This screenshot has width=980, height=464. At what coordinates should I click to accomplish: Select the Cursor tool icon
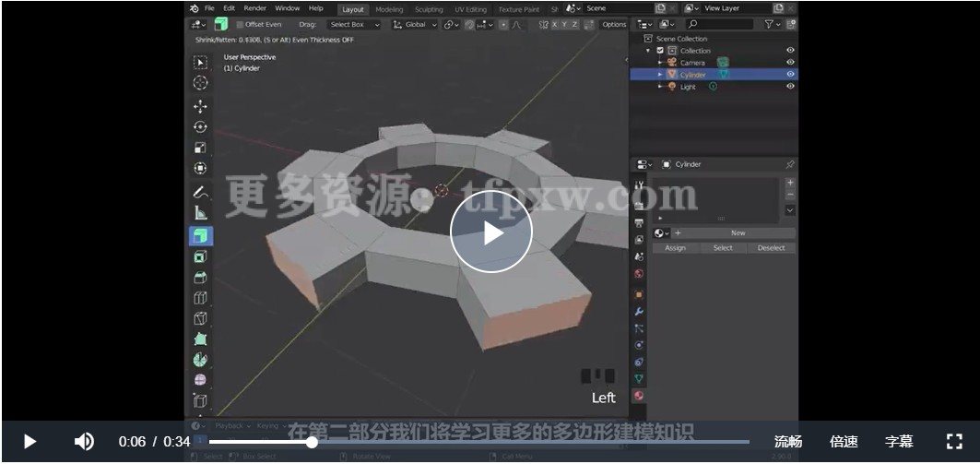pyautogui.click(x=200, y=82)
